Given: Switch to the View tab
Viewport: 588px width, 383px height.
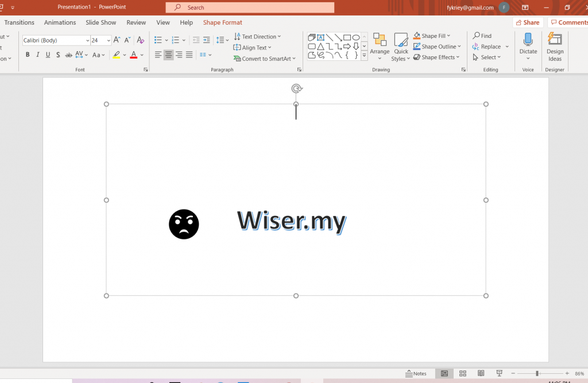Looking at the screenshot, I should (163, 22).
